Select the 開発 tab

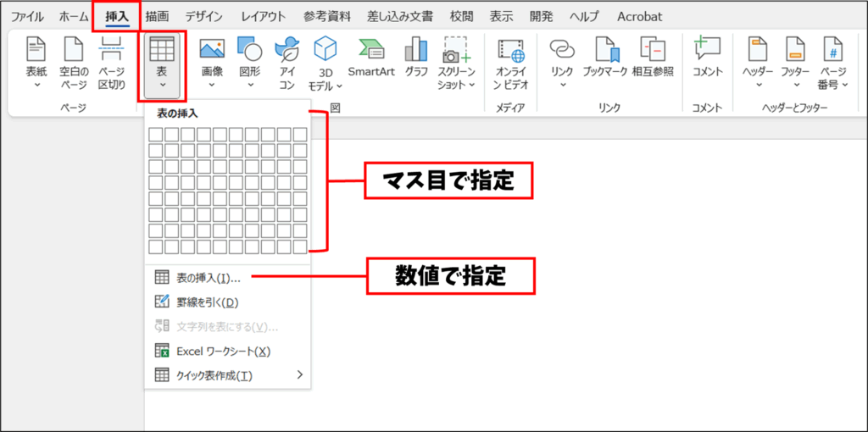(542, 17)
